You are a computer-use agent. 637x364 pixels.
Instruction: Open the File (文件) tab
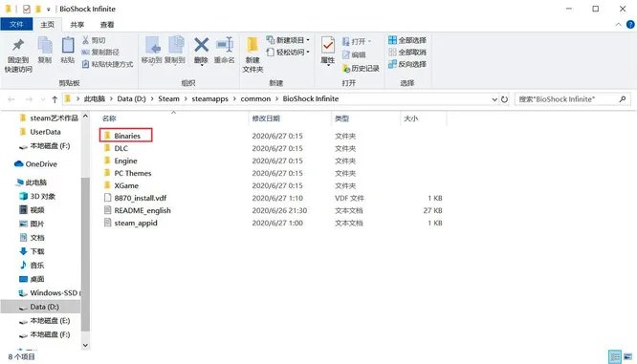(x=16, y=24)
